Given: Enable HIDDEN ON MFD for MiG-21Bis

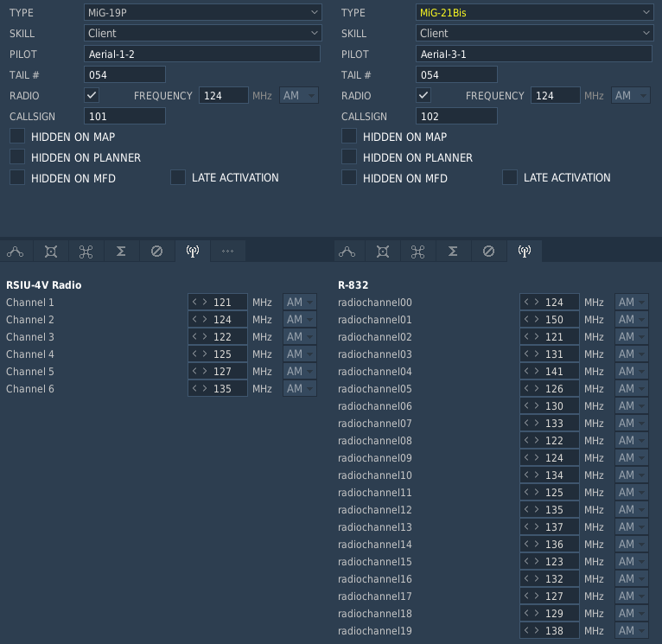Looking at the screenshot, I should (x=349, y=178).
